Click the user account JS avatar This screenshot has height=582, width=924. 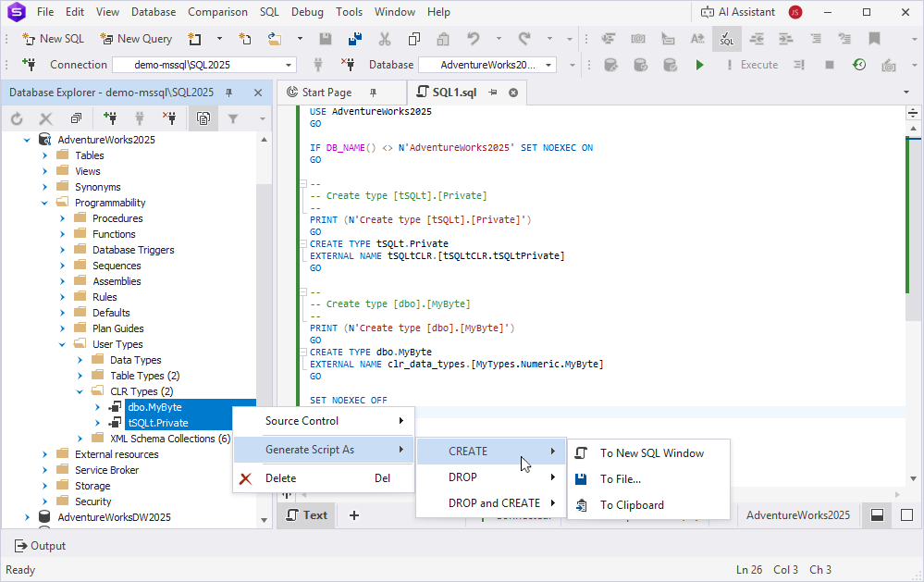click(795, 12)
